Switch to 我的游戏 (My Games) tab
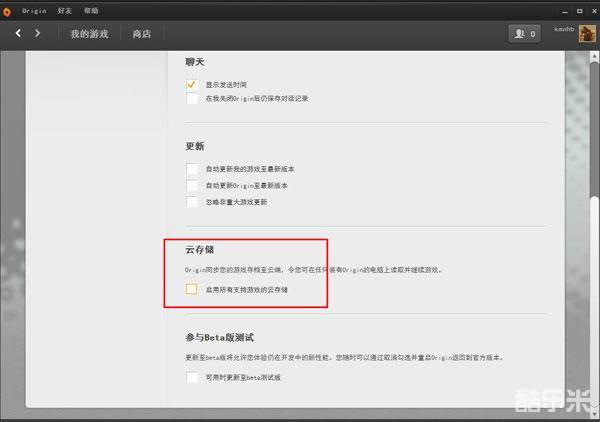This screenshot has height=422, width=600. [89, 33]
